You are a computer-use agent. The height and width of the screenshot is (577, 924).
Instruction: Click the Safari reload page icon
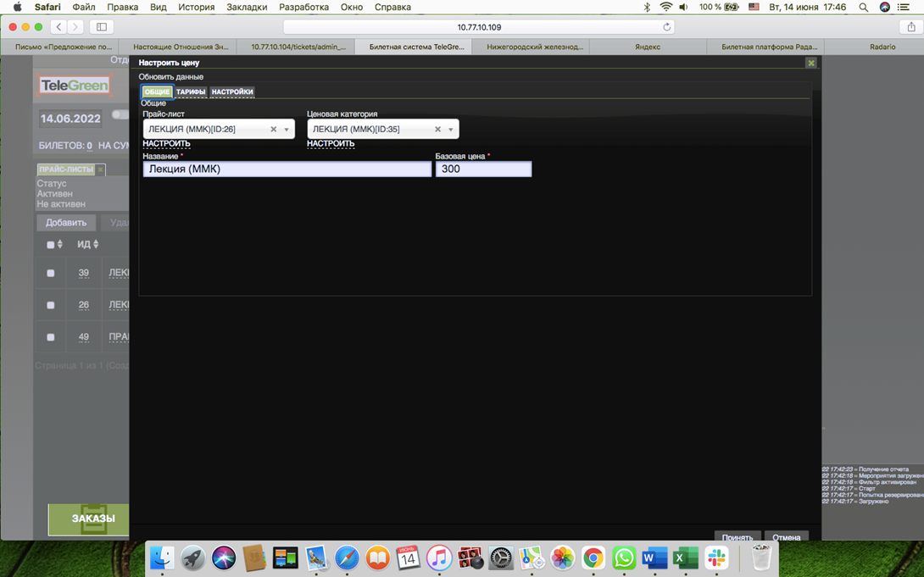(667, 27)
